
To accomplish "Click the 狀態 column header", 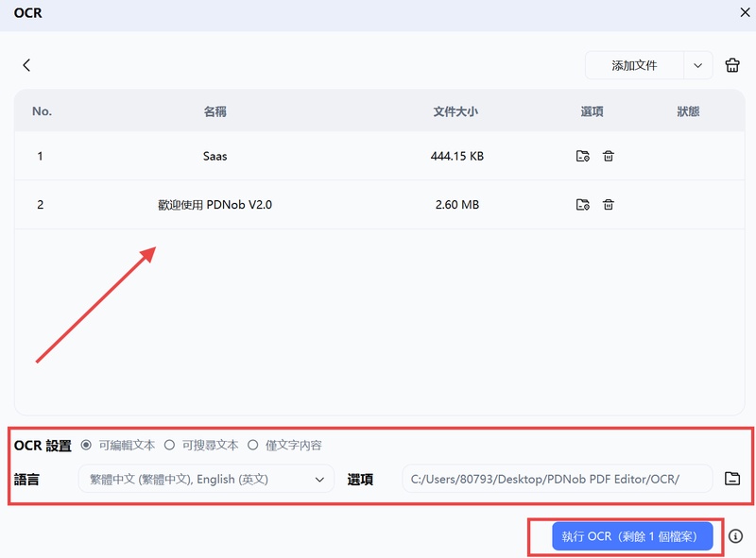I will (688, 111).
